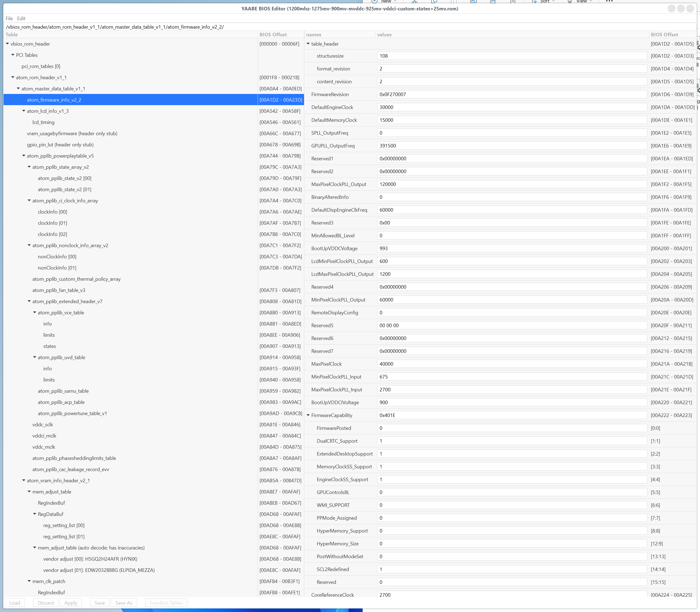Click the BootUpVDDCVoltage value field

[x=512, y=248]
